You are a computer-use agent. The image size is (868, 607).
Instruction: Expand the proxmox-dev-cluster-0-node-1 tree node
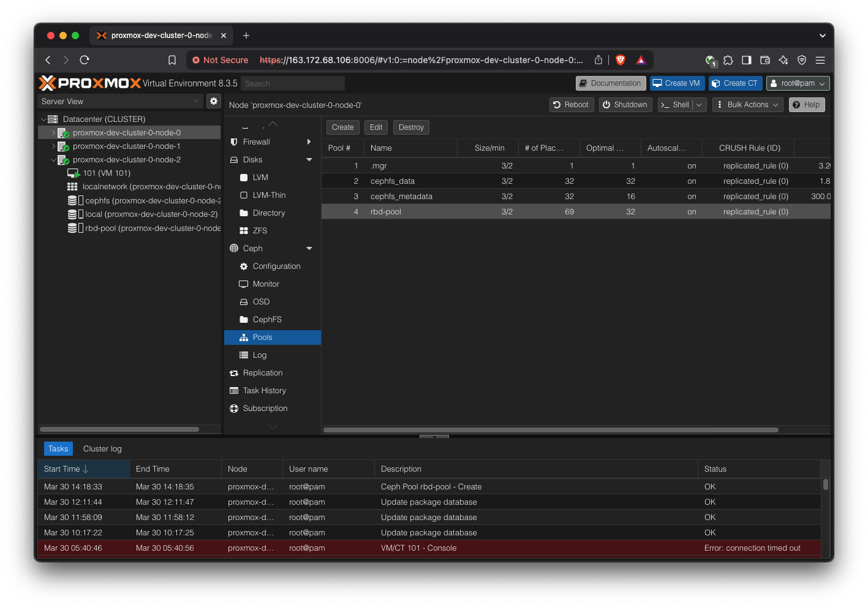pos(53,146)
